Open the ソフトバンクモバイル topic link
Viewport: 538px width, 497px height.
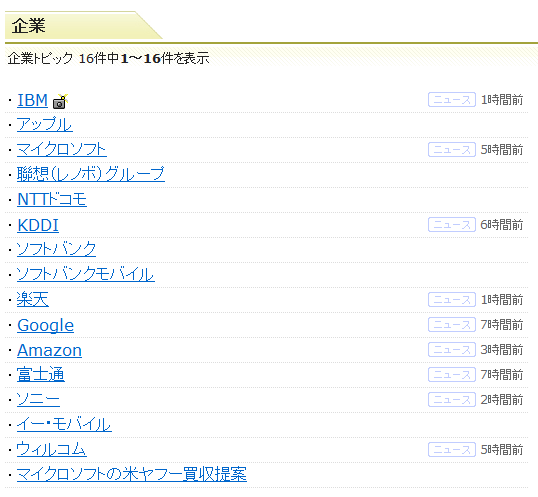point(86,274)
